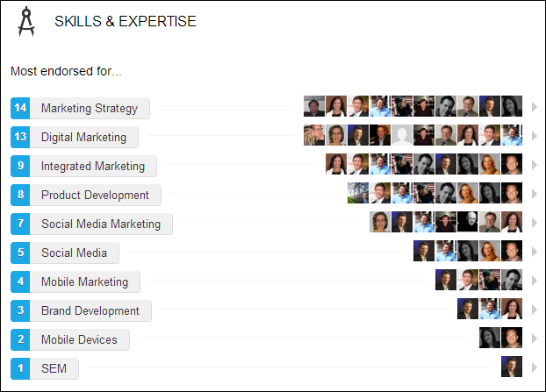Open the Marketing Strategy skill

click(x=90, y=109)
